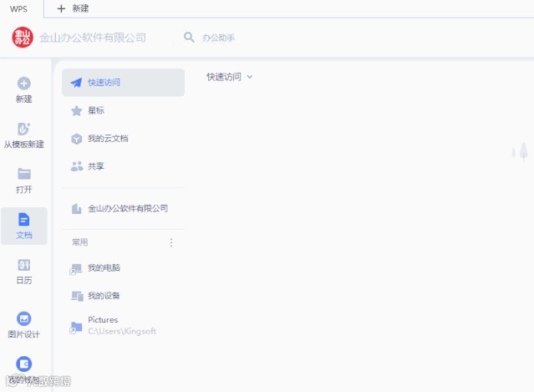Click the building icon beside company name
The width and height of the screenshot is (534, 392).
[x=77, y=208]
